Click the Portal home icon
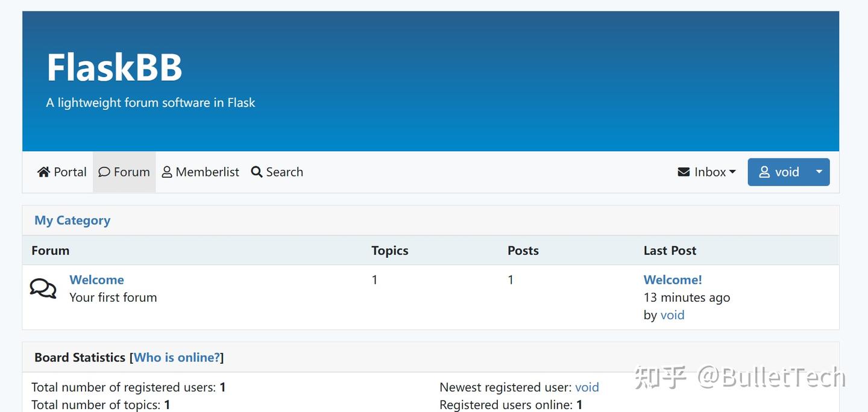868x412 pixels. 43,172
